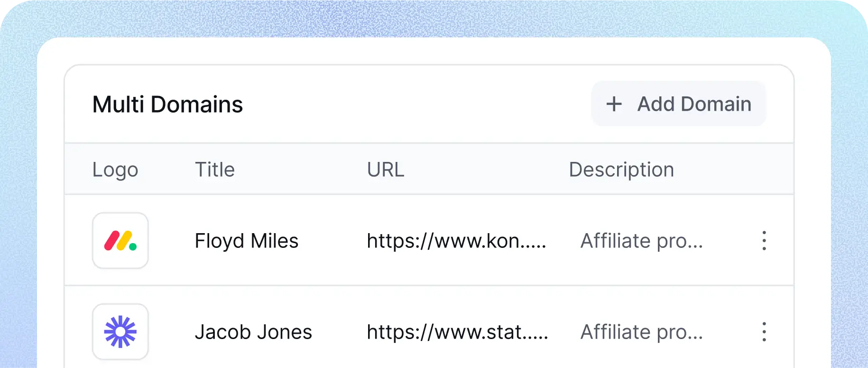Click the Jacob Jones Affiliate pro description
The width and height of the screenshot is (868, 368).
tap(641, 332)
